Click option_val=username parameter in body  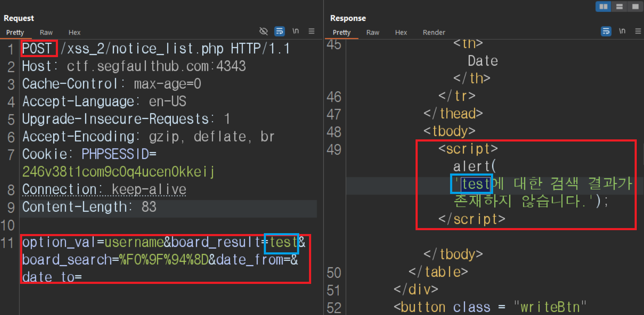tap(93, 243)
